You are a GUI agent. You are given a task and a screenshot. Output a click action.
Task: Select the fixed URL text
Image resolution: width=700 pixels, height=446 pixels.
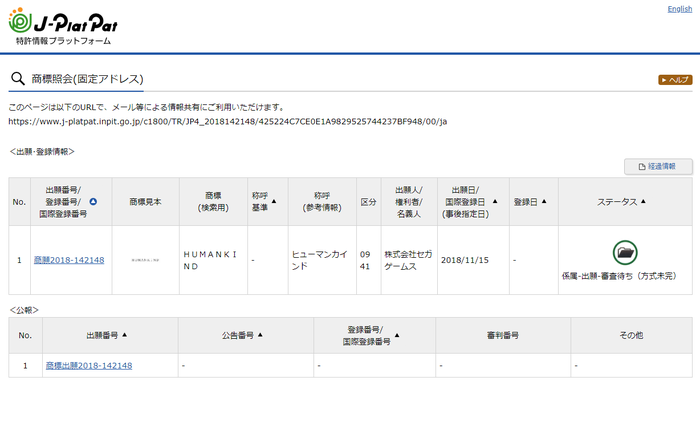tap(228, 121)
